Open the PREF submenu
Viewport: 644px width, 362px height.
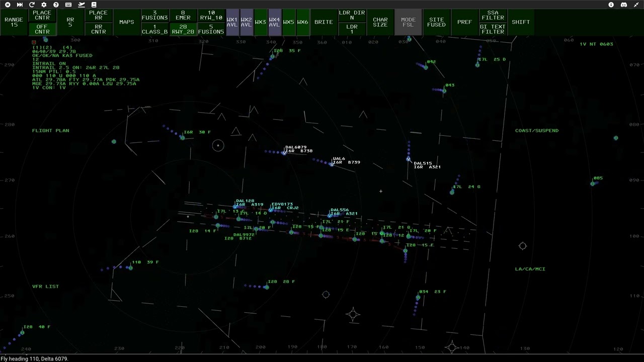pyautogui.click(x=465, y=22)
